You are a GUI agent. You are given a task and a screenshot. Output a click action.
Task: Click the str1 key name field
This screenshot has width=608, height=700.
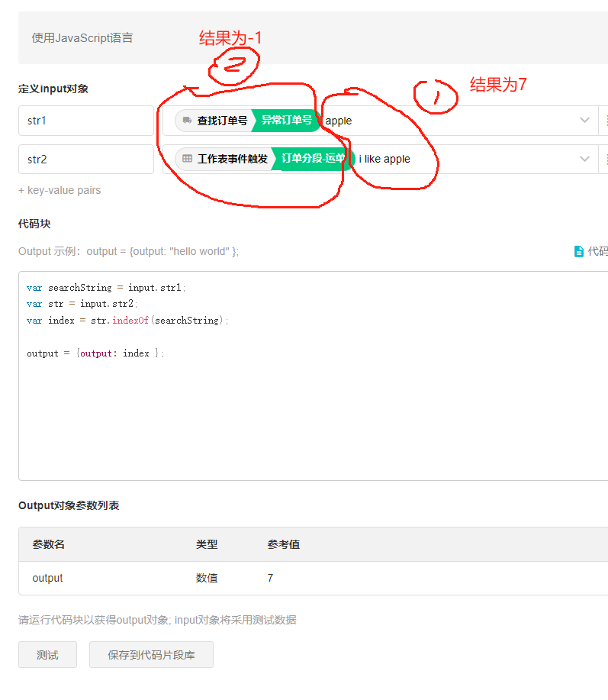(x=85, y=121)
